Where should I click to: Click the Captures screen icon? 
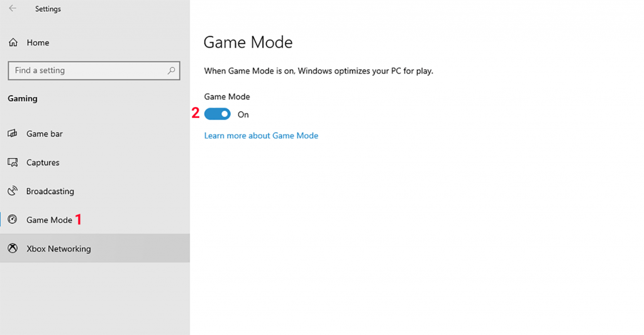click(x=13, y=162)
